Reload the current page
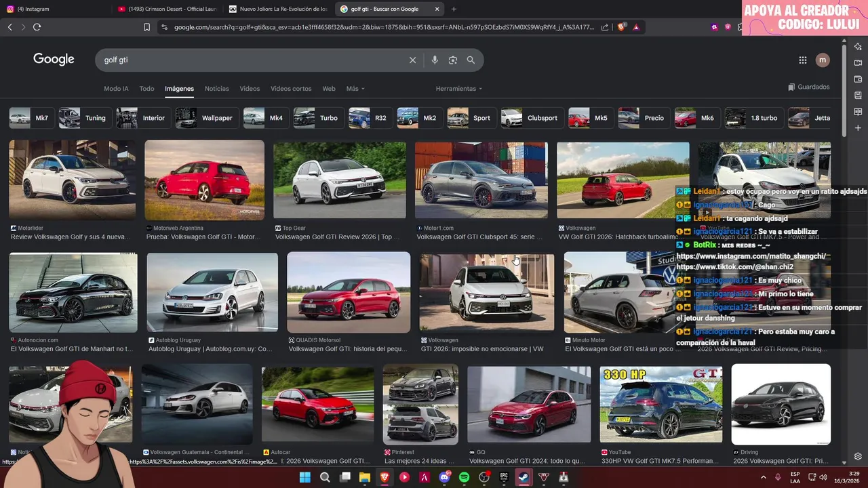868x488 pixels. (37, 27)
